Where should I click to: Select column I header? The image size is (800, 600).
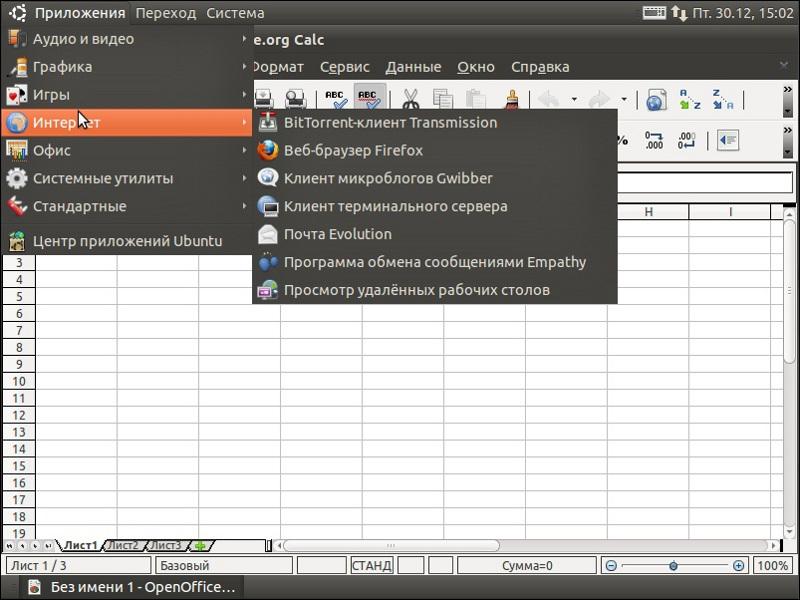click(x=730, y=212)
